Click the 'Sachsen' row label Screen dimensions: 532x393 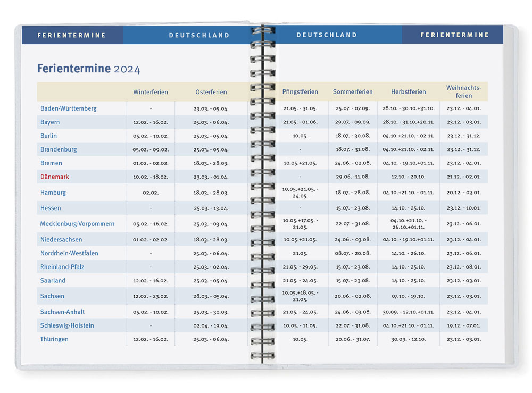point(52,296)
